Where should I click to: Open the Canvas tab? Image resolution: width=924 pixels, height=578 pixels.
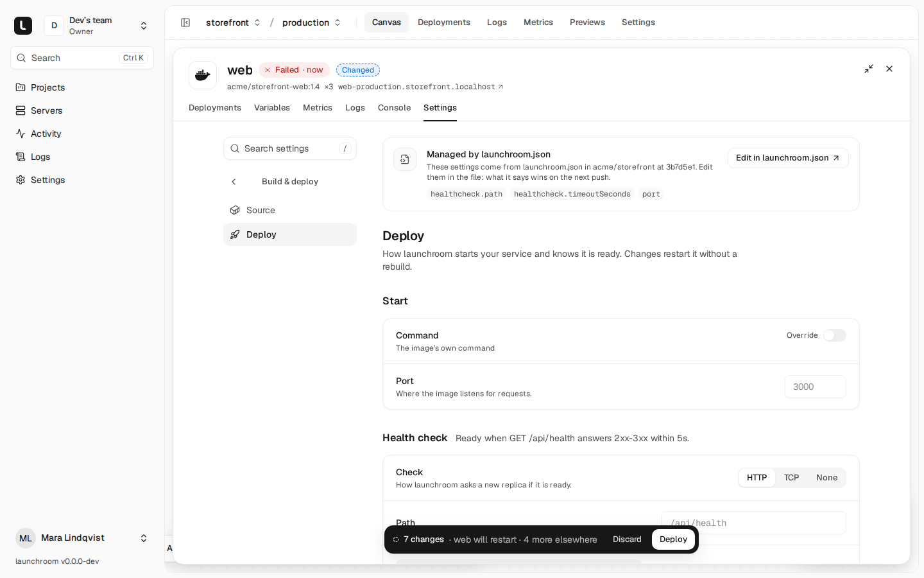pos(386,22)
